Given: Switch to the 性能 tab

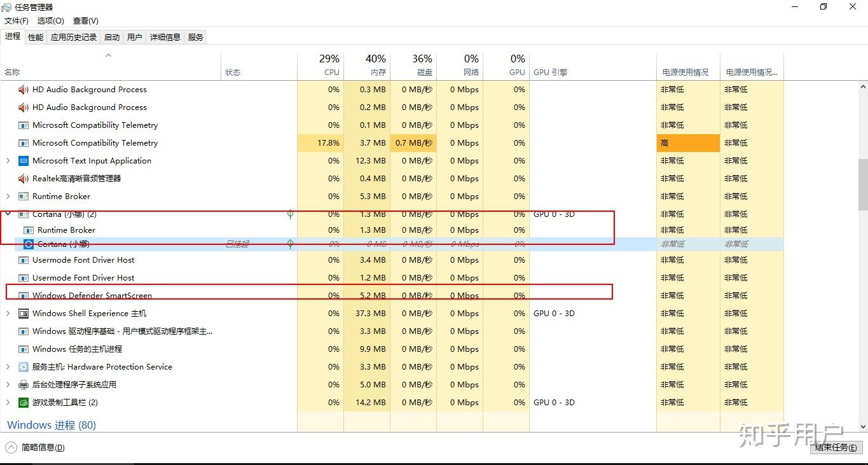Looking at the screenshot, I should [35, 37].
